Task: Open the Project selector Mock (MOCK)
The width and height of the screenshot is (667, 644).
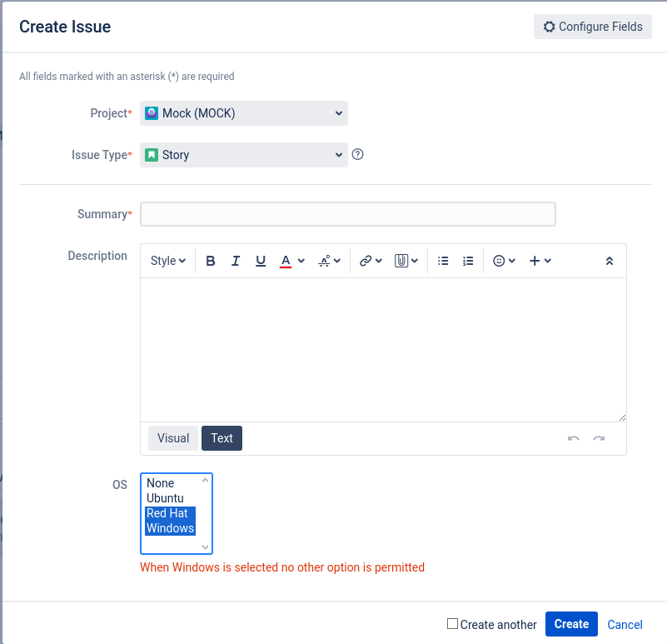Action: [244, 113]
